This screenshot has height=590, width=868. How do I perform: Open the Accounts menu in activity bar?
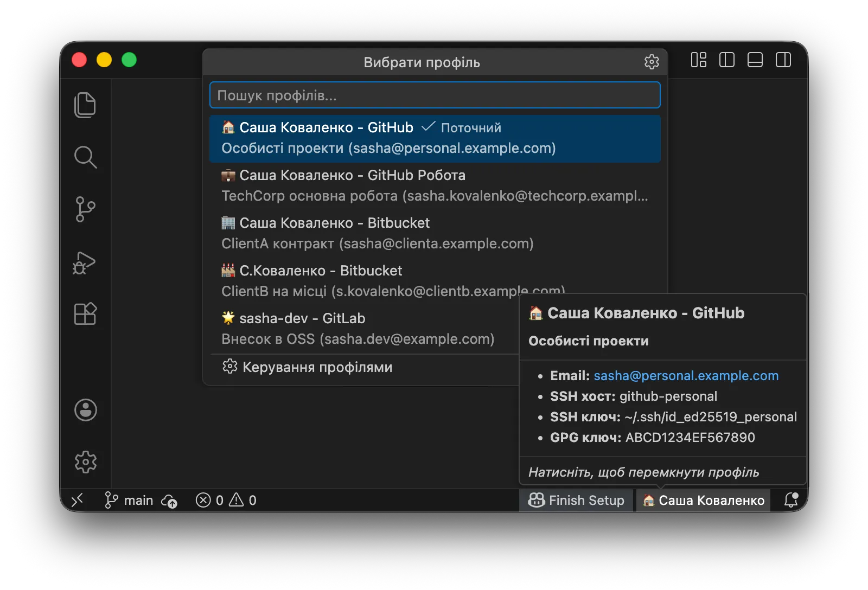click(x=85, y=410)
